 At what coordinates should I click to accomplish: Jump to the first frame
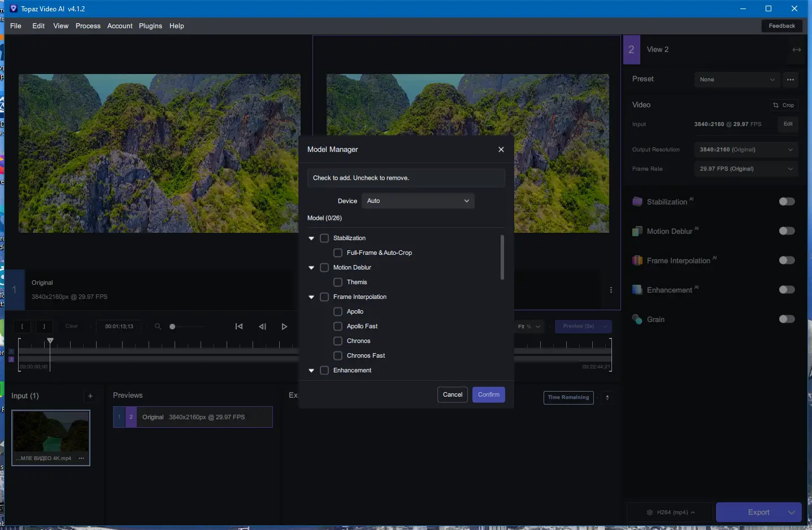pos(239,327)
